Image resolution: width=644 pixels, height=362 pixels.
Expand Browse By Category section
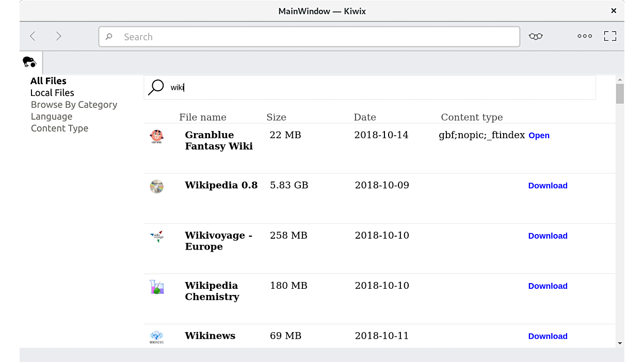(x=74, y=105)
